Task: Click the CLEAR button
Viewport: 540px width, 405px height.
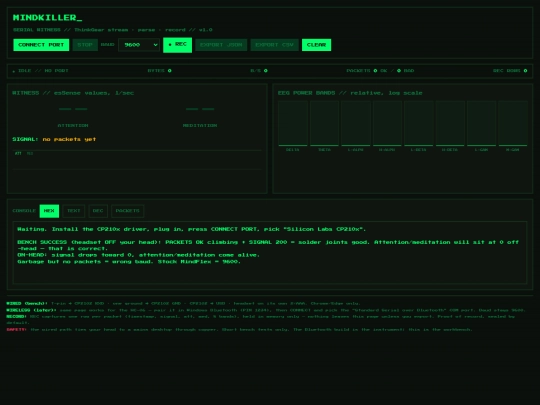Action: pos(316,45)
